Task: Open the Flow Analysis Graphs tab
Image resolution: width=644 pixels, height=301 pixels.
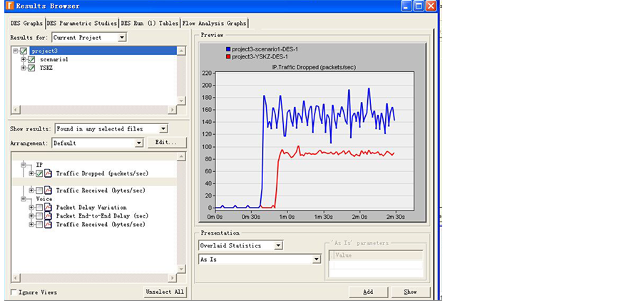Action: 215,23
